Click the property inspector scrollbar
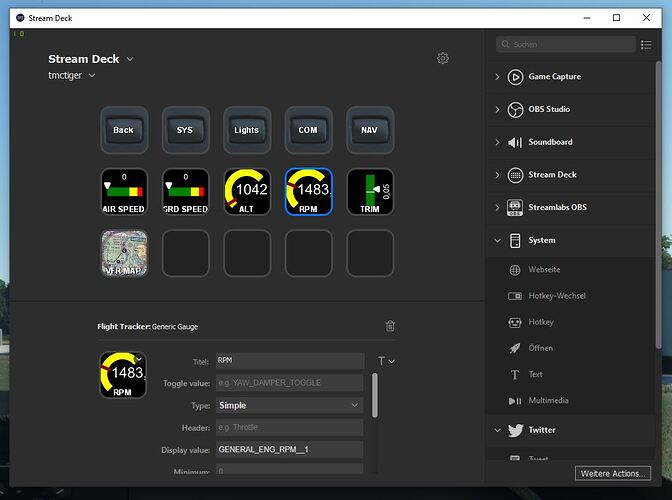Screen dimensions: 672x500 coord(375,395)
